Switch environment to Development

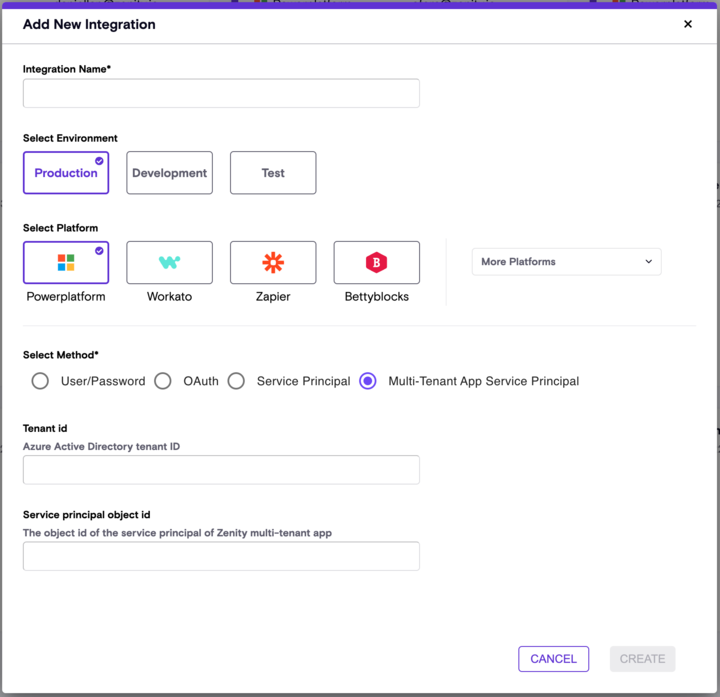[169, 173]
